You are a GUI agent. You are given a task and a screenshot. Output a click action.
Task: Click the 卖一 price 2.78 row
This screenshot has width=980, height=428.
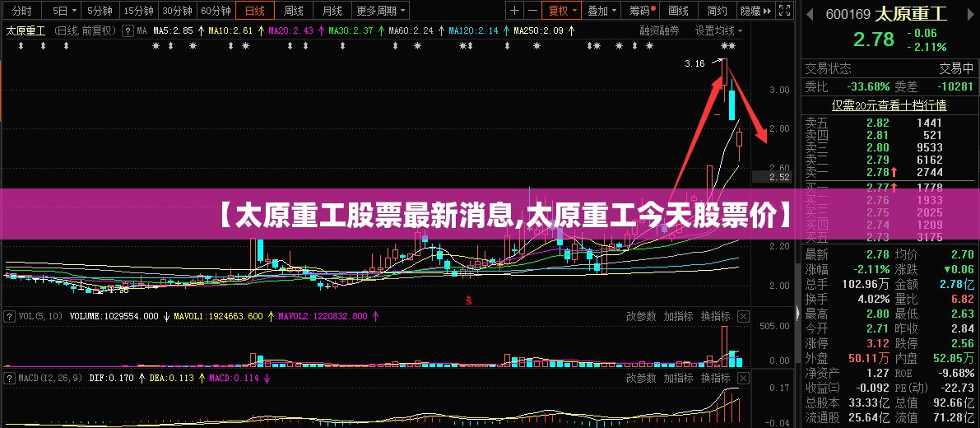890,172
